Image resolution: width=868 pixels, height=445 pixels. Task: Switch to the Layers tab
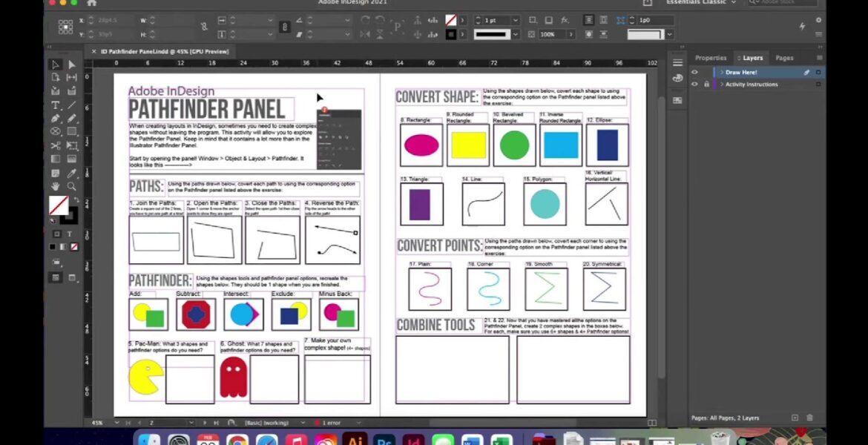(750, 58)
